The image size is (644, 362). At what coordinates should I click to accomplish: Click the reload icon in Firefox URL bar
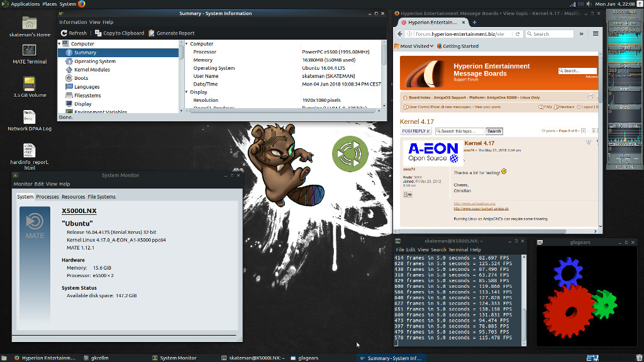pos(518,34)
